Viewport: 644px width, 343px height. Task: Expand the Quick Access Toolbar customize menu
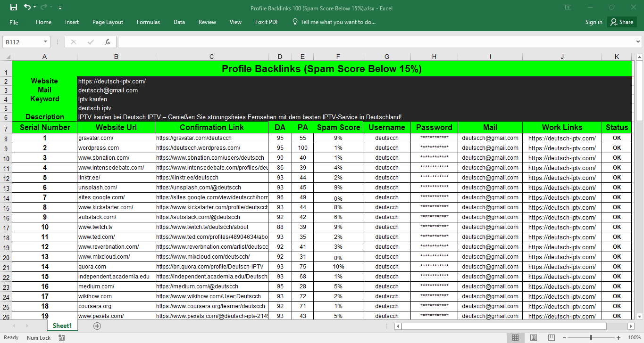[x=59, y=7]
